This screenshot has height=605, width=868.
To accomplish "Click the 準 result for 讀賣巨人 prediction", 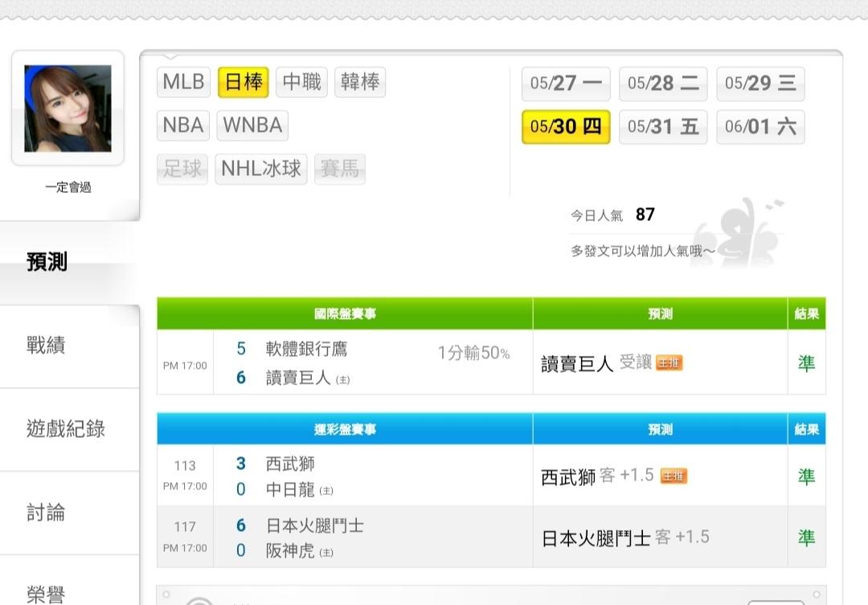I will pyautogui.click(x=807, y=364).
